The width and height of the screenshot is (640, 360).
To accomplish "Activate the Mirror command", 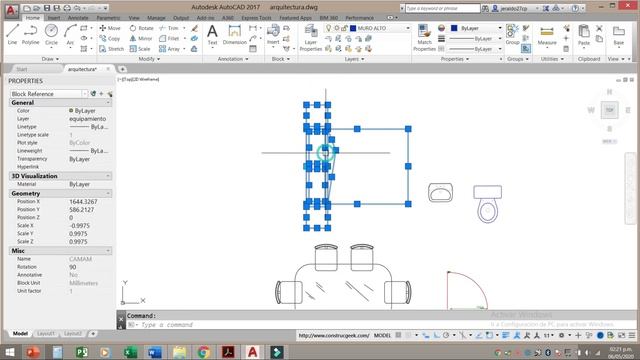I will click(141, 38).
